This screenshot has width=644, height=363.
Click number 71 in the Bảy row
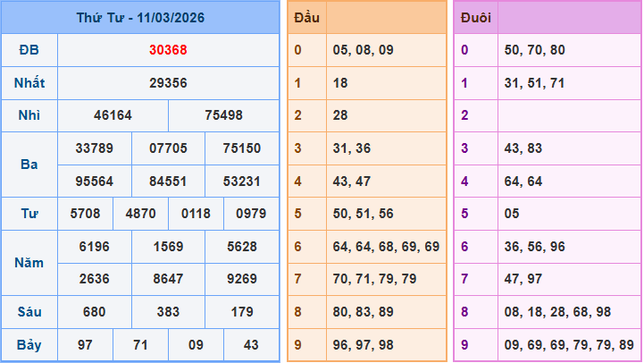(x=140, y=344)
